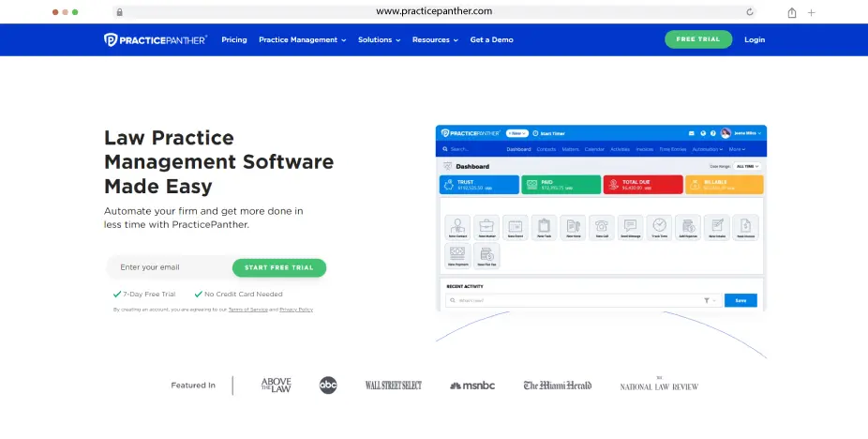Click the green PAID summary card
This screenshot has height=439, width=868.
click(561, 185)
